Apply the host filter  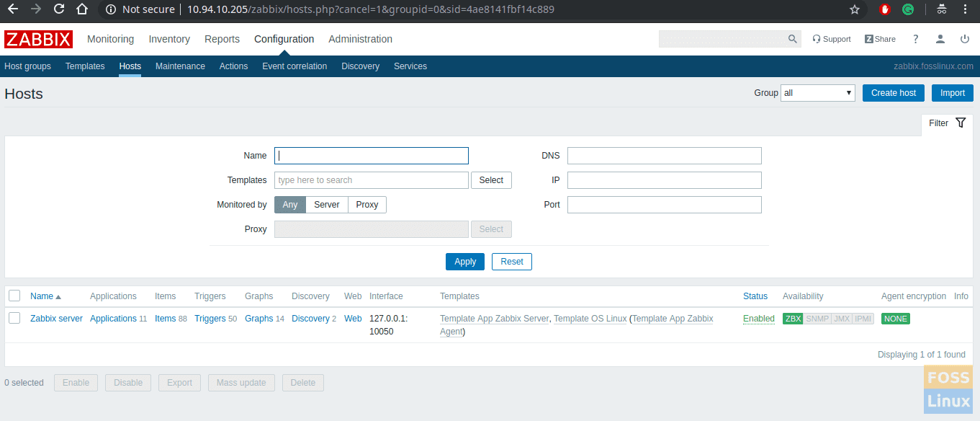point(465,262)
